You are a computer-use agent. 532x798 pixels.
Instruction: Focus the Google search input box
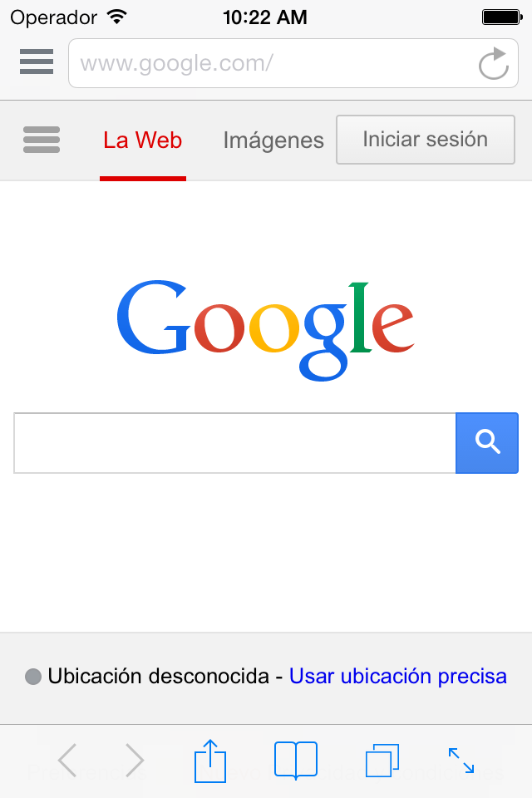(234, 443)
